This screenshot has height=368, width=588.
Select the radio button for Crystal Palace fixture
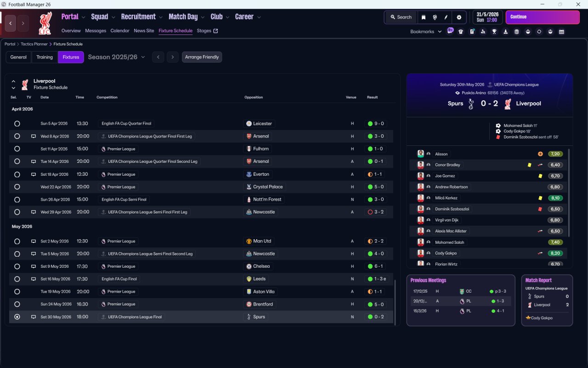tap(17, 187)
